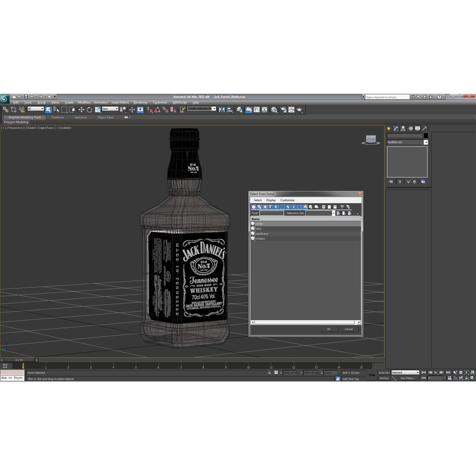Toggle Display Geometry filter in dialog
The image size is (476, 476).
(x=254, y=207)
